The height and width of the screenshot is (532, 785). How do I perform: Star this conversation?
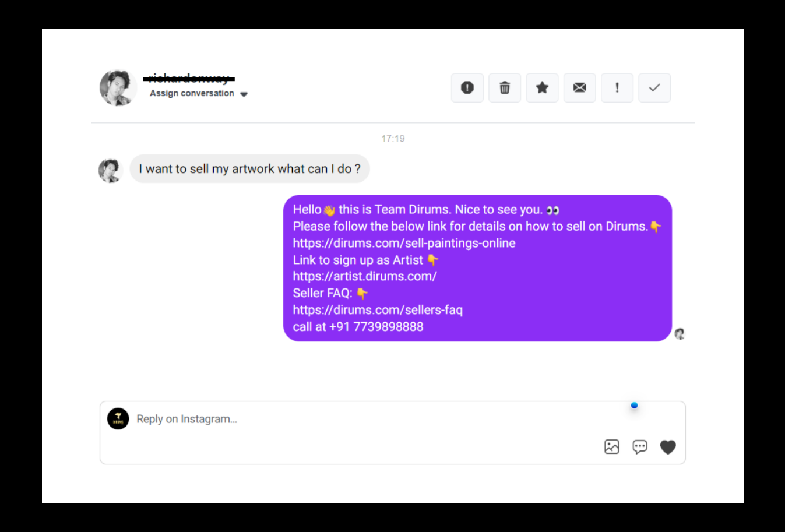[542, 88]
